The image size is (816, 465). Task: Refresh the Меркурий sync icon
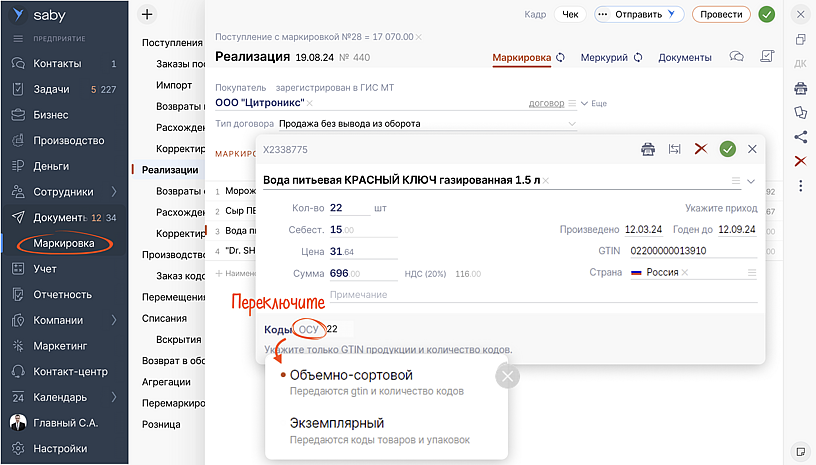tap(638, 58)
